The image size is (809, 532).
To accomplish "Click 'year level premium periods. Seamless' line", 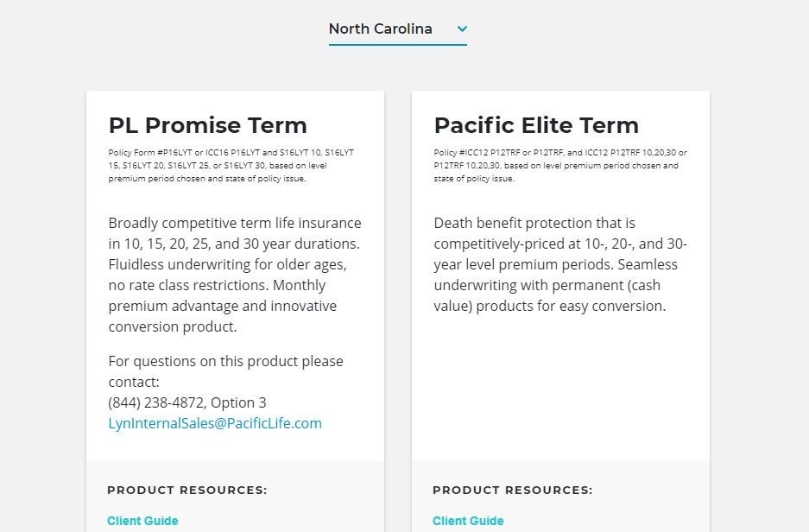I will [556, 264].
